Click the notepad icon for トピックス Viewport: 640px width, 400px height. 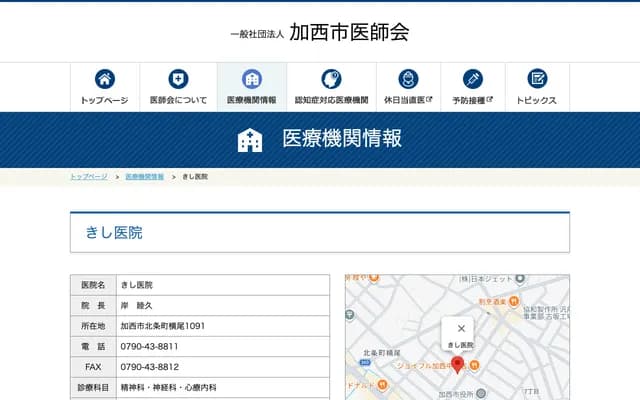coord(537,79)
